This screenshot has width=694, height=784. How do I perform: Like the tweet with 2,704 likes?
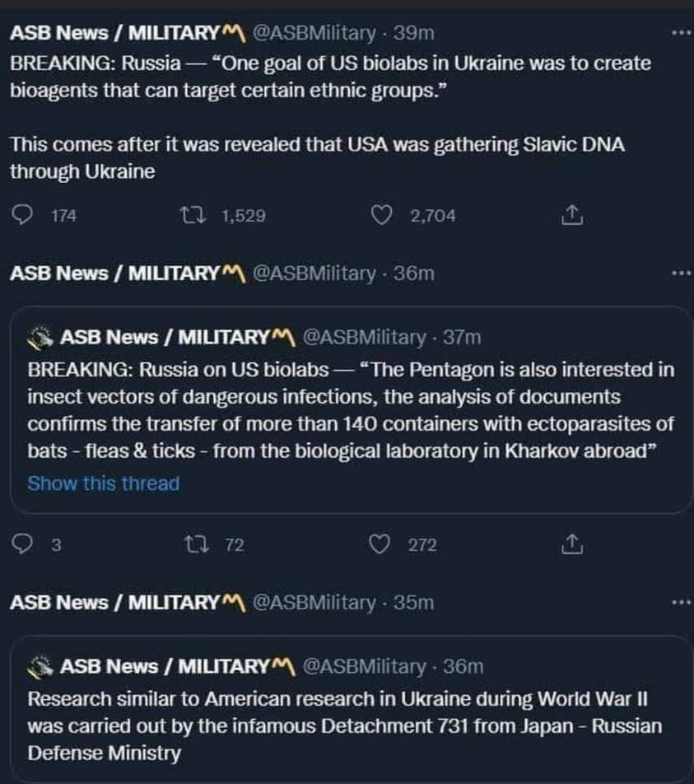[x=380, y=216]
